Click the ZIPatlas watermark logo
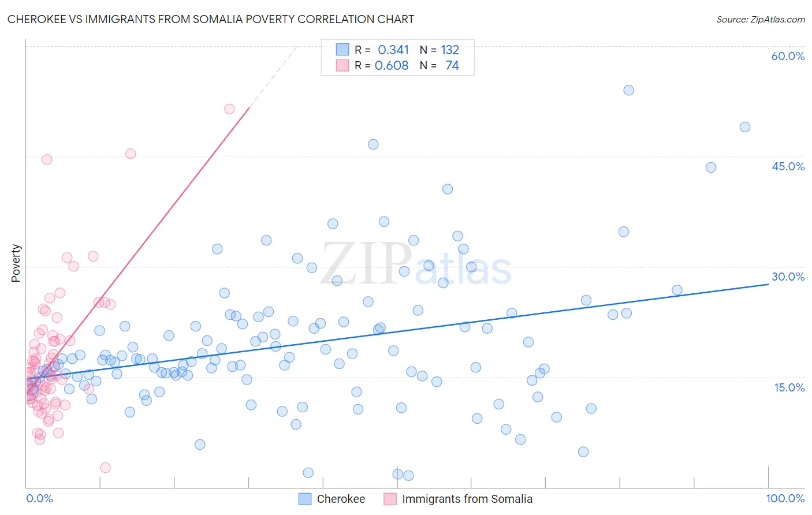Viewport: 812px width, 515px height. 416,264
